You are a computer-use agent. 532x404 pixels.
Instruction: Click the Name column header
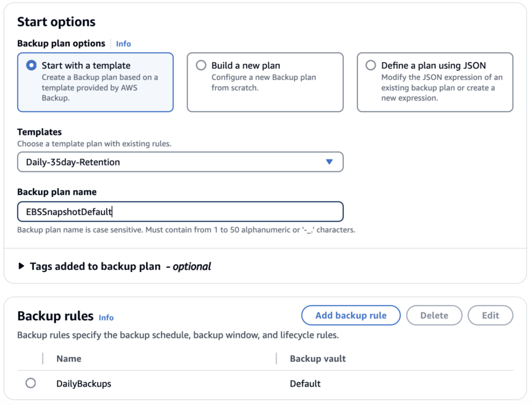coord(69,359)
